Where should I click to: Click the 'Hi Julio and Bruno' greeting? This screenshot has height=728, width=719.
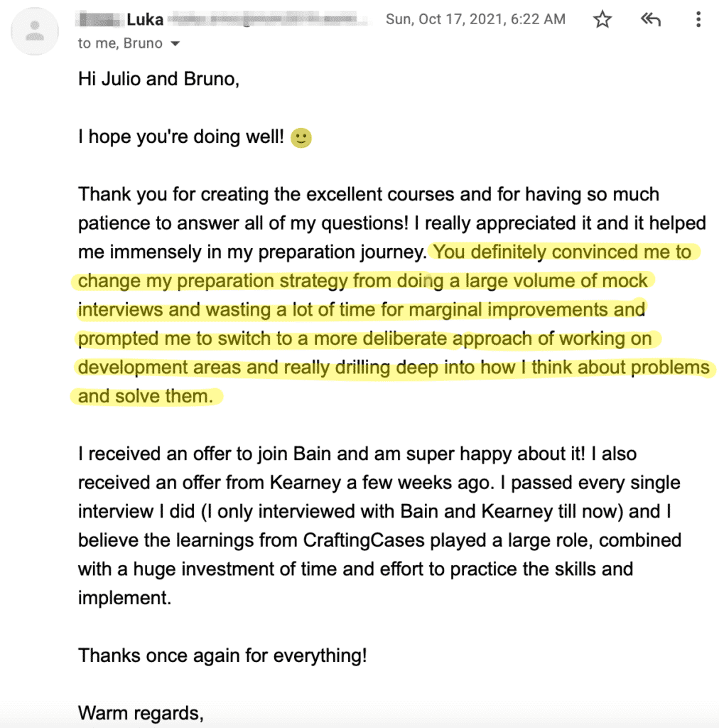[158, 79]
